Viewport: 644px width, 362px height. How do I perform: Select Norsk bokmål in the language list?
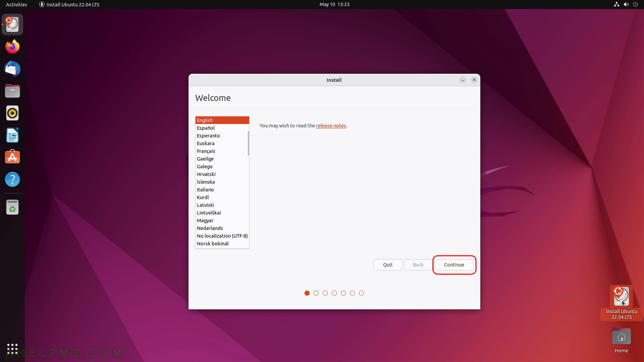(x=222, y=244)
